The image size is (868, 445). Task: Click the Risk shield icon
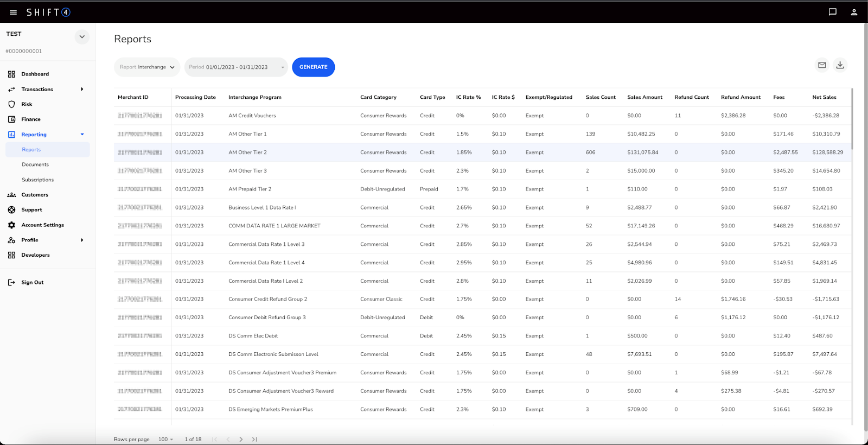(x=11, y=104)
